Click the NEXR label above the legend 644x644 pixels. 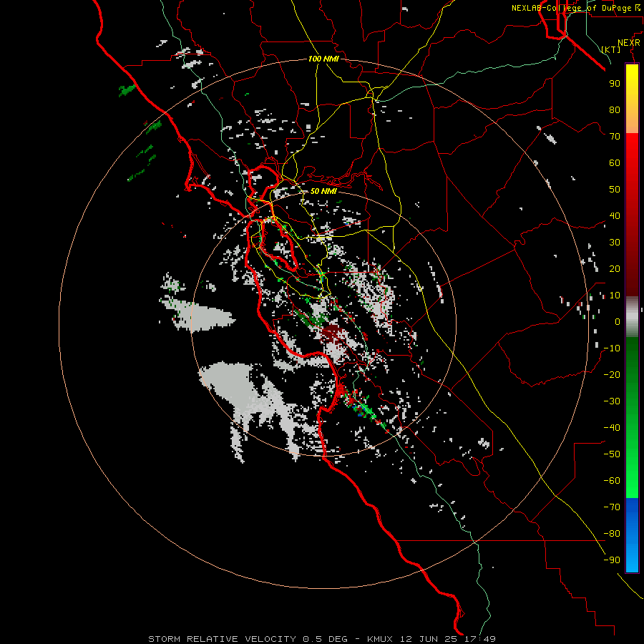(628, 43)
